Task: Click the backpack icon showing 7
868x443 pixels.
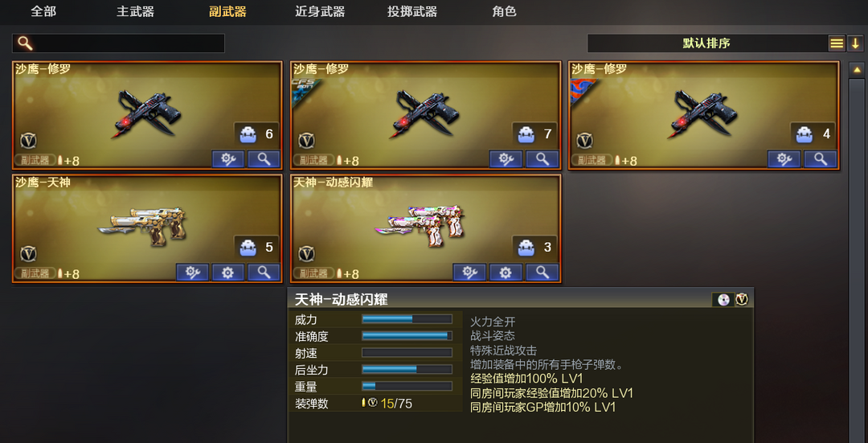Action: (x=526, y=134)
